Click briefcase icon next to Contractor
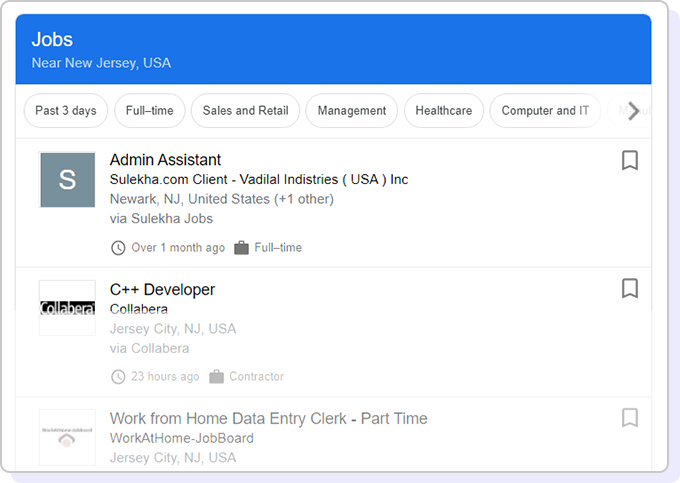The height and width of the screenshot is (483, 680). (216, 377)
